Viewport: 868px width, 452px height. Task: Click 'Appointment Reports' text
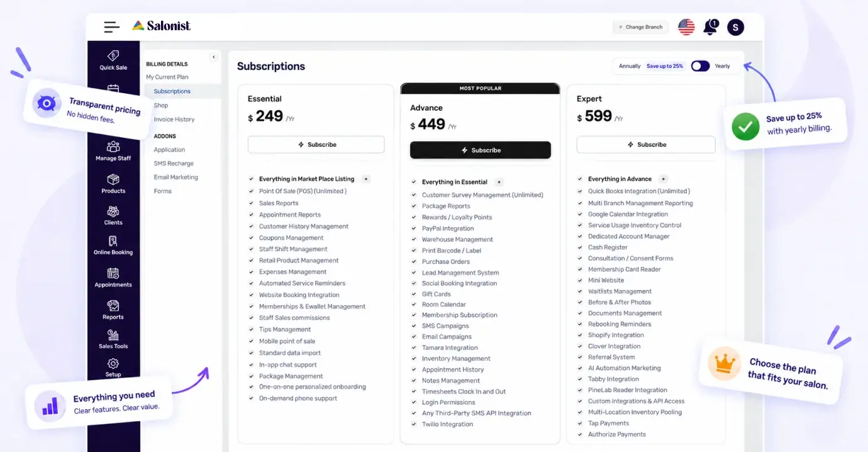[x=290, y=215]
